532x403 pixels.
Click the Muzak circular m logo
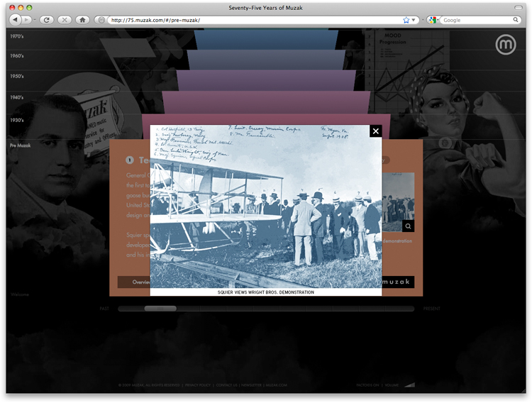(506, 45)
